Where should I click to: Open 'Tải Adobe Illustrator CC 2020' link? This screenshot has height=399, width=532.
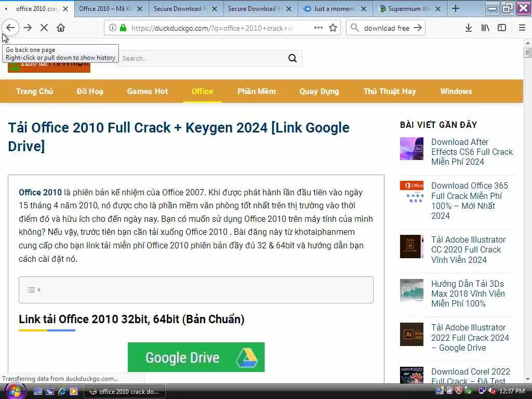pyautogui.click(x=468, y=249)
